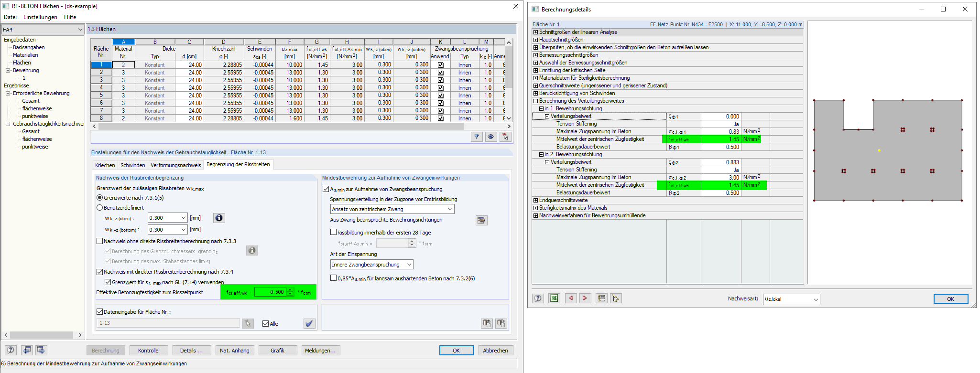This screenshot has height=373, width=980.
Task: Click the Kontrolle button
Action: pos(148,351)
